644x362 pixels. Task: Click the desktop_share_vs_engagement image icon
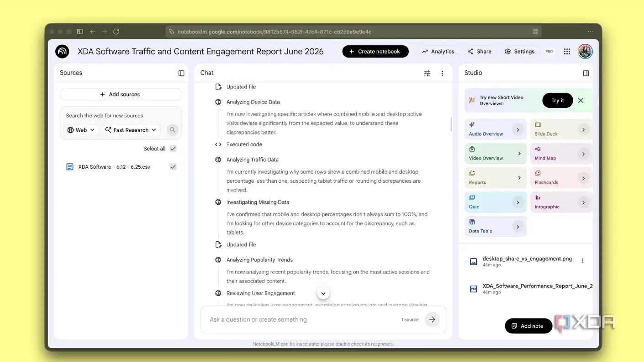pos(474,261)
